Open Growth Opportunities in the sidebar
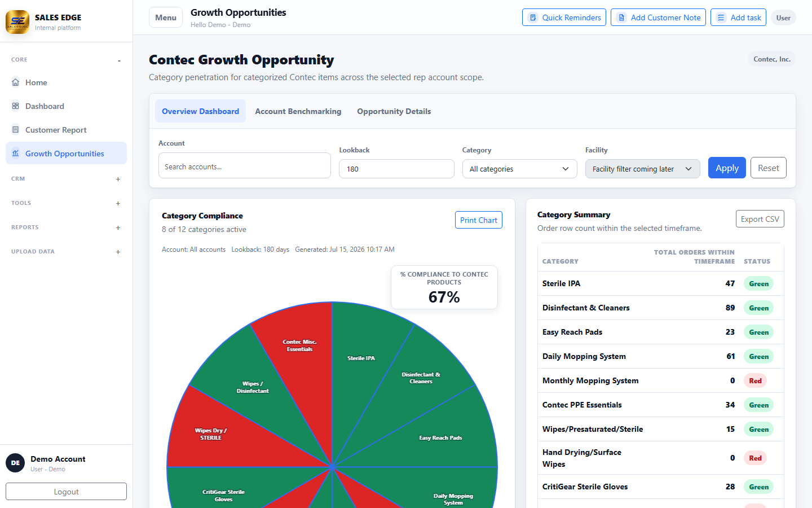 (x=66, y=154)
